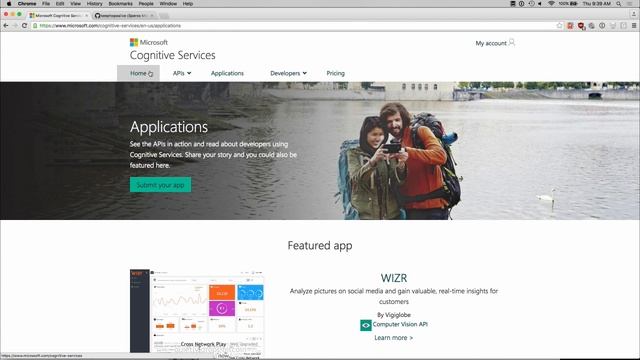
Task: Open the Applications navigation tab
Action: 227,73
